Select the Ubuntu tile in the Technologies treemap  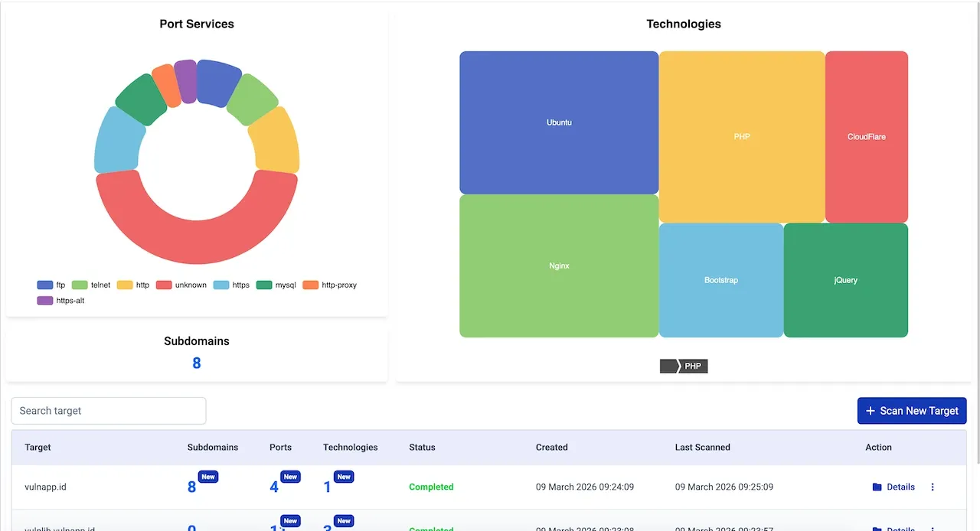click(559, 122)
